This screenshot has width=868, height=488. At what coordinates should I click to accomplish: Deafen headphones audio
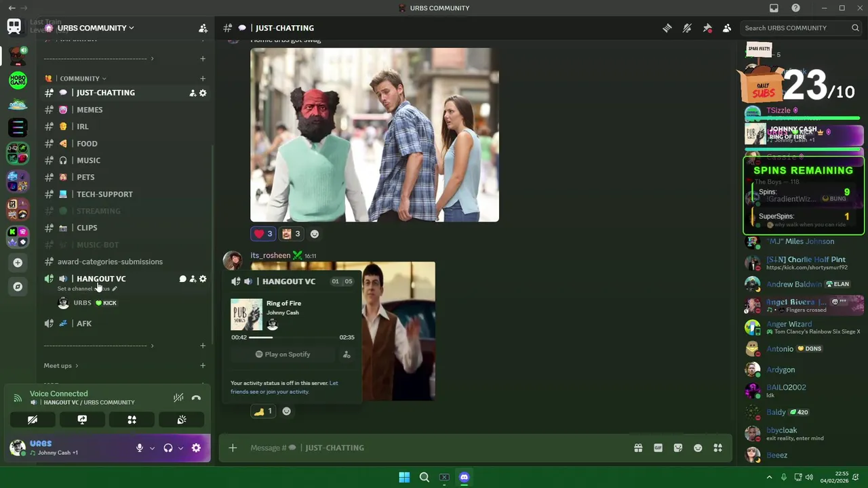(168, 448)
